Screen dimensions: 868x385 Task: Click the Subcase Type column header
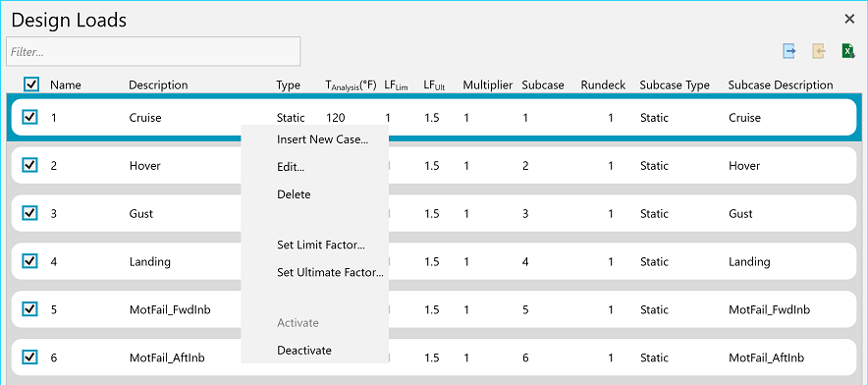pyautogui.click(x=675, y=85)
